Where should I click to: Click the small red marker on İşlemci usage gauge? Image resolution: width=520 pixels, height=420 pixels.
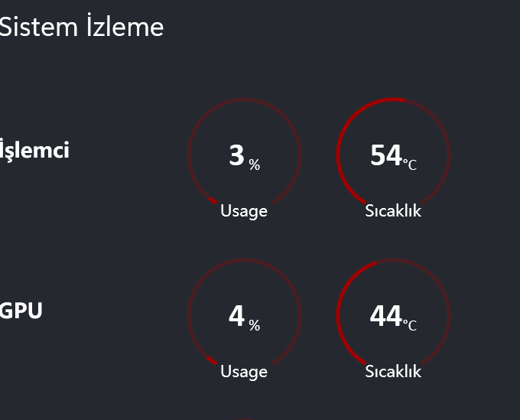click(213, 201)
